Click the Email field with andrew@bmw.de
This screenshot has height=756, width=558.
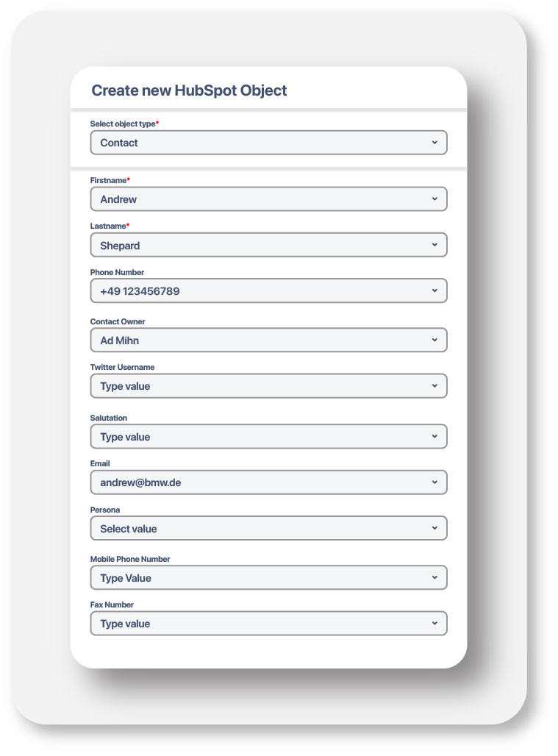(x=268, y=482)
